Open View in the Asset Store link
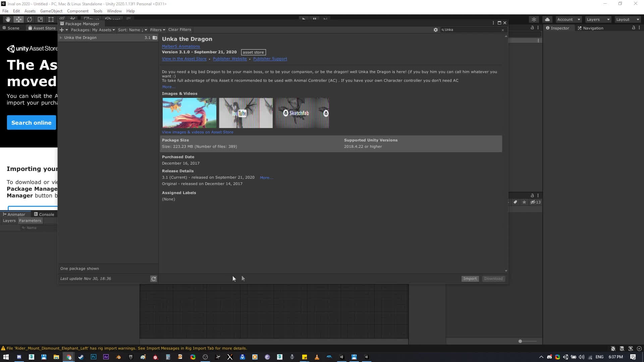 (x=184, y=59)
